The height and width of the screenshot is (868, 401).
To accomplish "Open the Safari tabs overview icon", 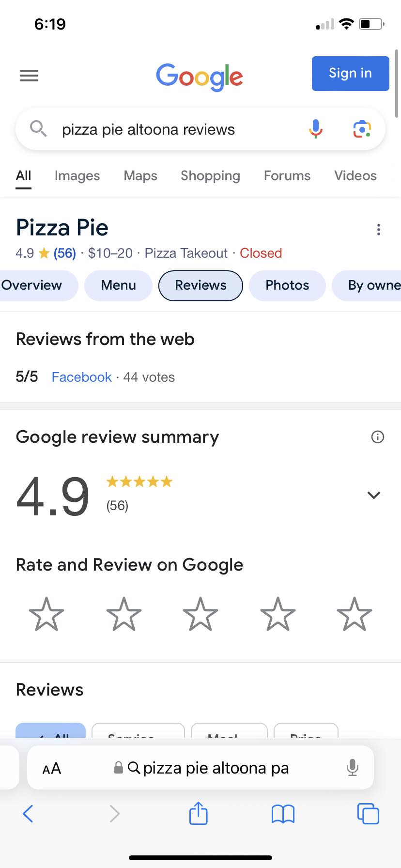I will (x=368, y=814).
